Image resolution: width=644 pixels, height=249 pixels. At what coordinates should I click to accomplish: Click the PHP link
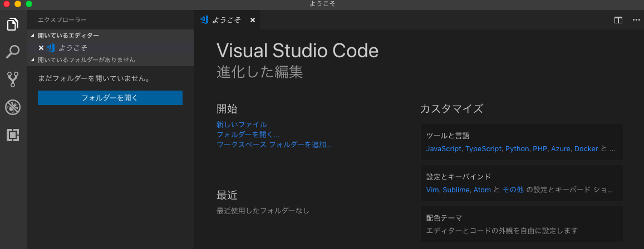540,149
